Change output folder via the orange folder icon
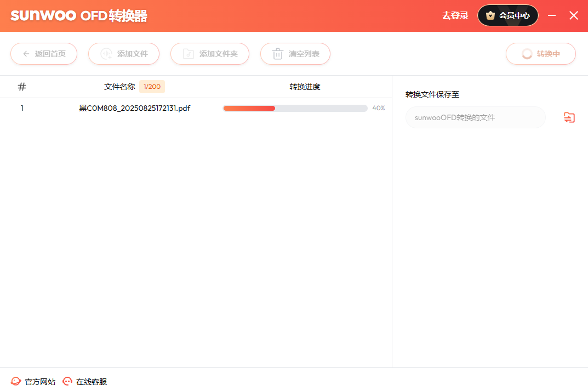The image size is (588, 391). [569, 117]
